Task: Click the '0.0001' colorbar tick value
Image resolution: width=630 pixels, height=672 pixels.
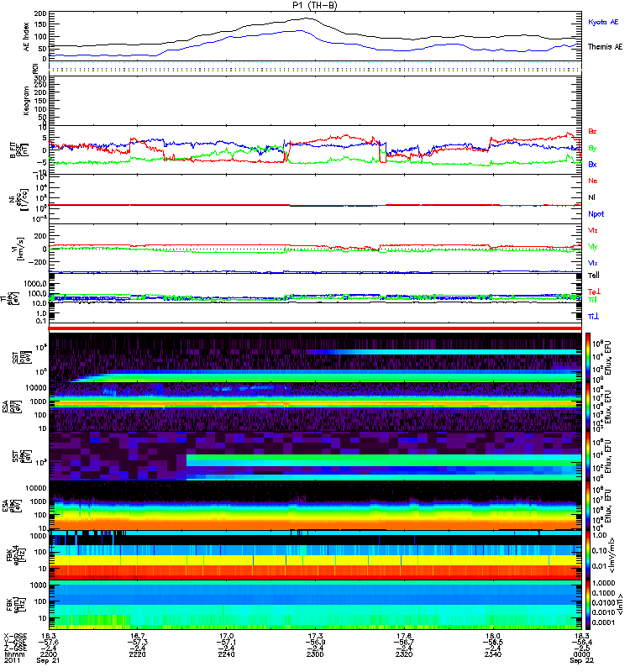Action: click(603, 622)
